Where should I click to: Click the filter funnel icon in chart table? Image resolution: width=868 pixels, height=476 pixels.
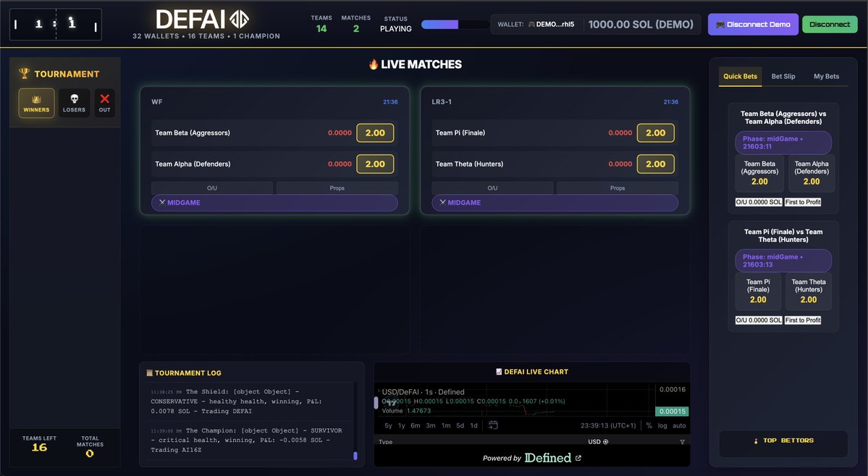(x=683, y=442)
